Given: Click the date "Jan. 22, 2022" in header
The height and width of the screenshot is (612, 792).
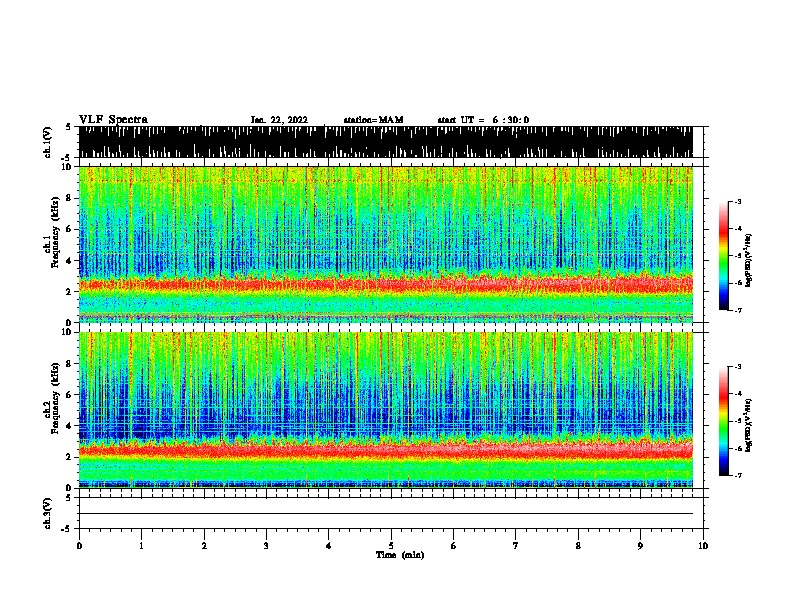Looking at the screenshot, I should (x=279, y=120).
